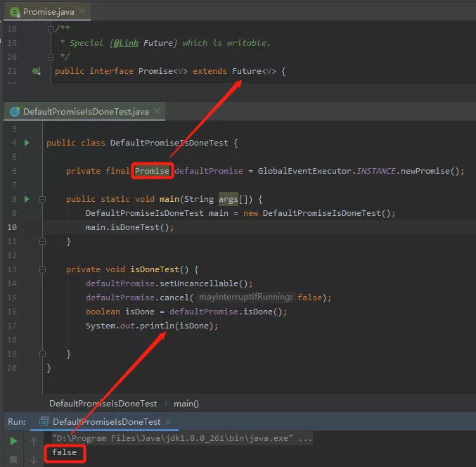Click DefaultPromiseIsDoneTest in the breadcrumb bar

(103, 404)
